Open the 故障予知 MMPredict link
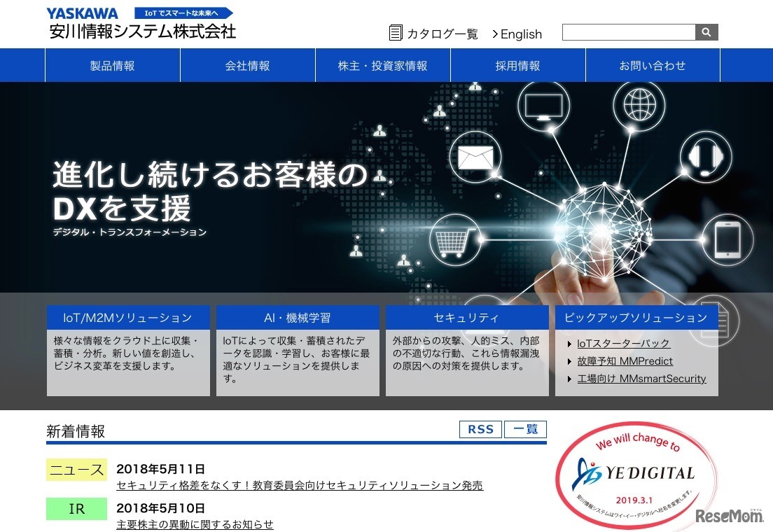The image size is (773, 532). click(x=625, y=361)
